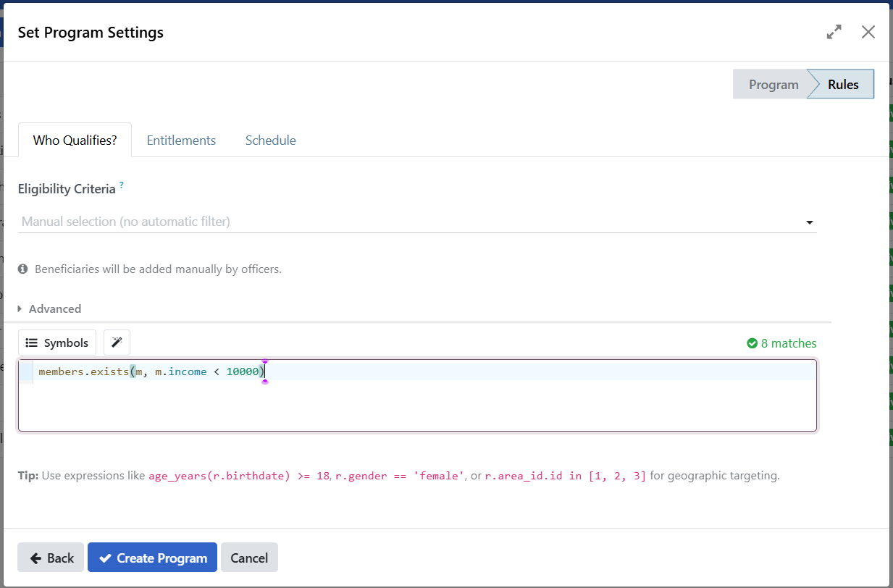
Task: Select the Who Qualifies? tab
Action: (x=75, y=140)
